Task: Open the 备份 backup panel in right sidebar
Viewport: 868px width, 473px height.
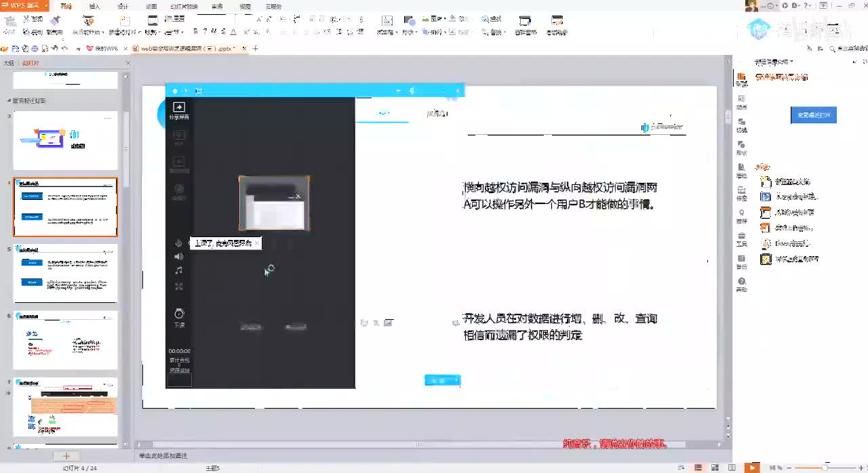Action: pos(742,262)
